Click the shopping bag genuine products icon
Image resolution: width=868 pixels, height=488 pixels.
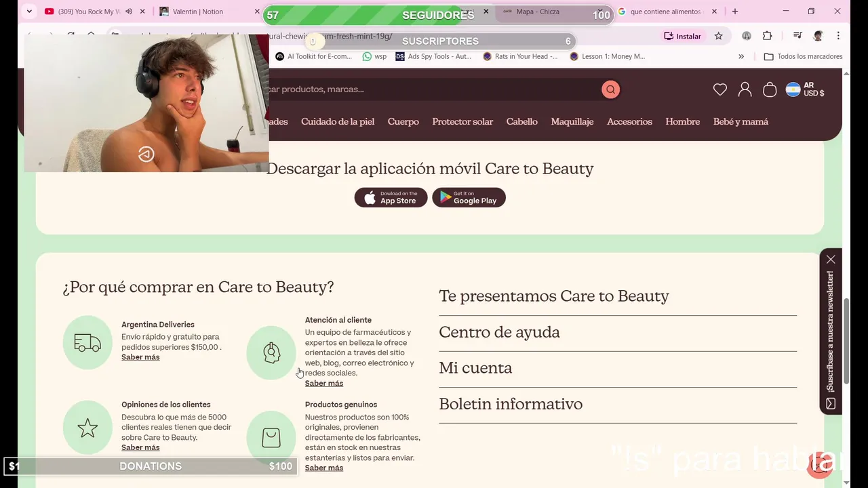coord(271,437)
